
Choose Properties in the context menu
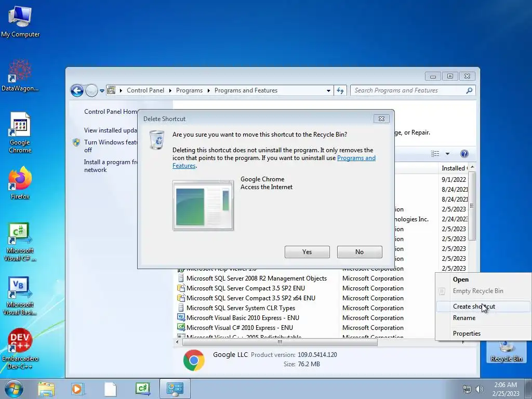click(x=484, y=334)
